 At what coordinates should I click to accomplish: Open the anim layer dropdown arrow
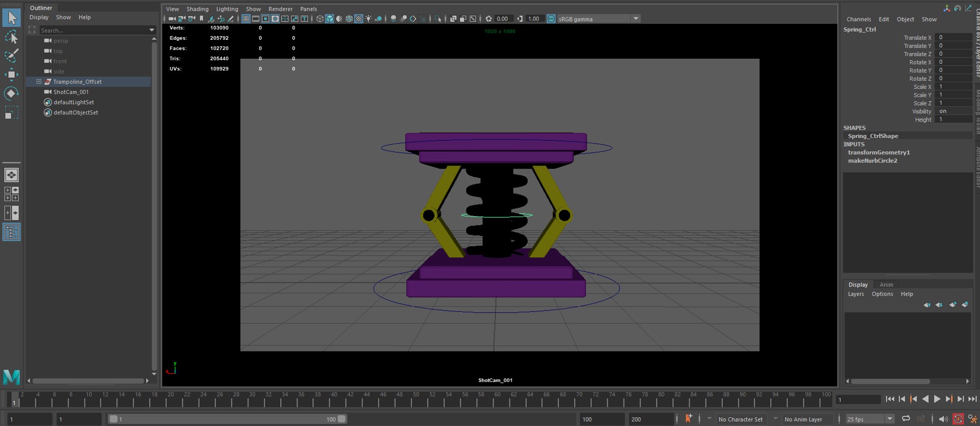[x=776, y=419]
